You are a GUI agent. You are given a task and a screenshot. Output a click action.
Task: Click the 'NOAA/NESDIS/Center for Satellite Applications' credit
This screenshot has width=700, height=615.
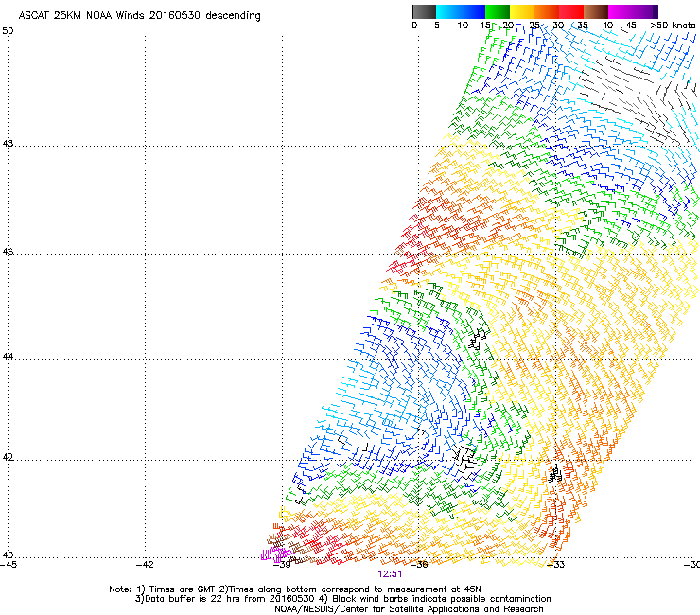click(409, 609)
